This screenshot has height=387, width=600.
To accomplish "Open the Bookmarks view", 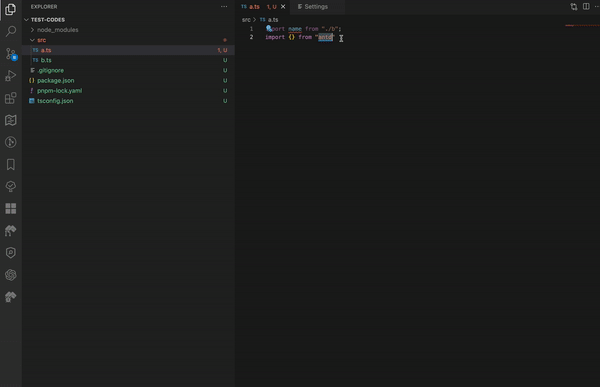I will pos(11,165).
